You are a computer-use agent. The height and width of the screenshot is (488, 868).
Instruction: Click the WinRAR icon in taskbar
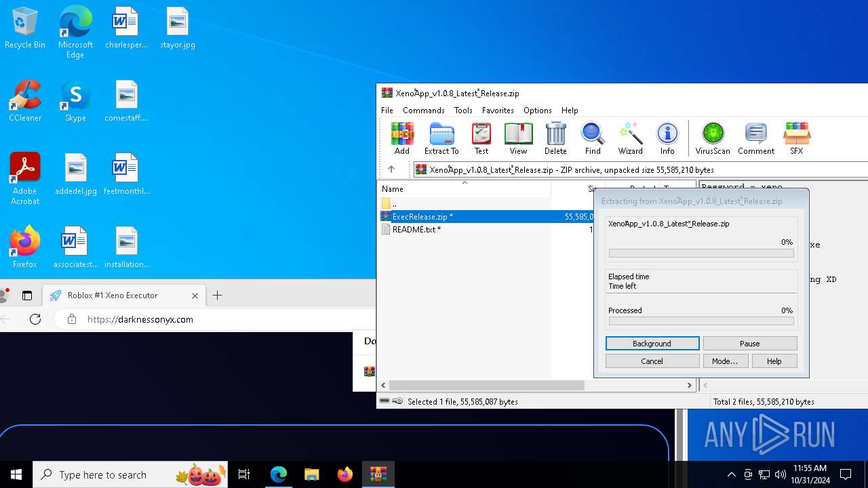378,474
